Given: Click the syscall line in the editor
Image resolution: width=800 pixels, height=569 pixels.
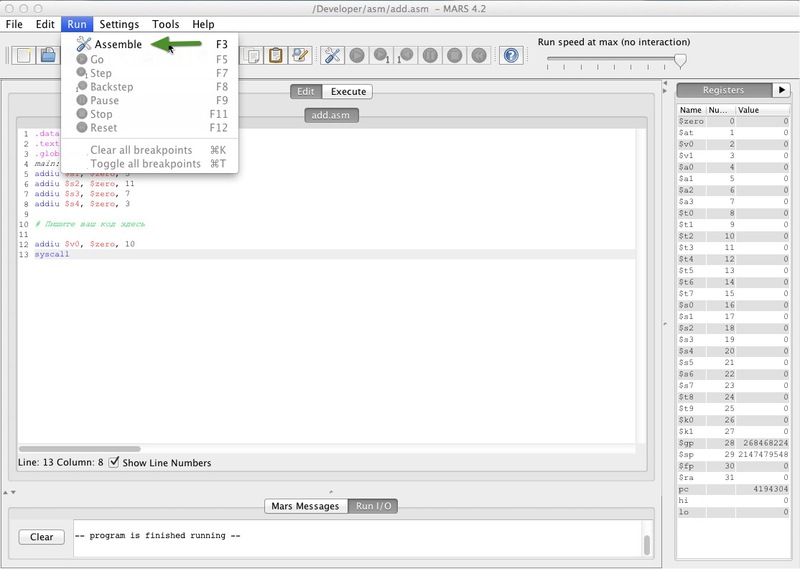Looking at the screenshot, I should [52, 254].
